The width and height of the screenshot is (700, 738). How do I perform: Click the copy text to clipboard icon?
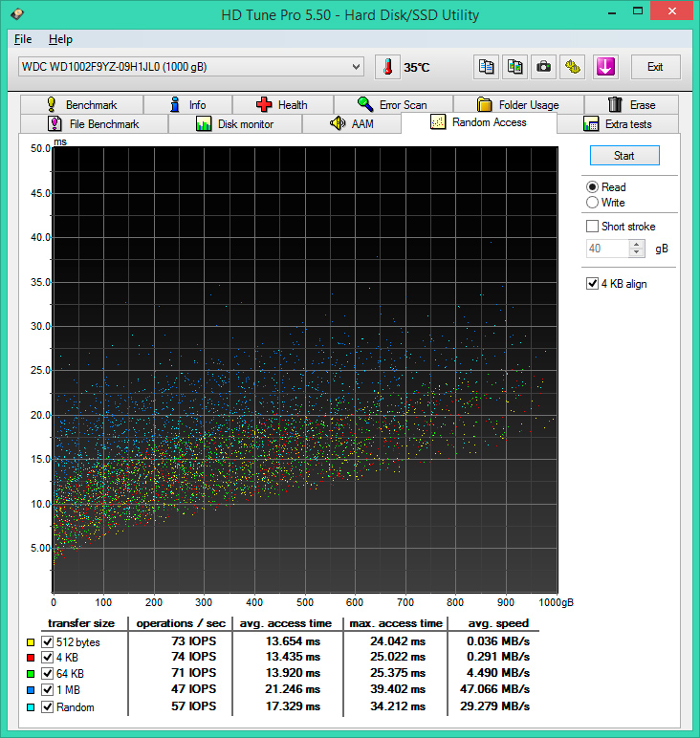click(x=487, y=67)
